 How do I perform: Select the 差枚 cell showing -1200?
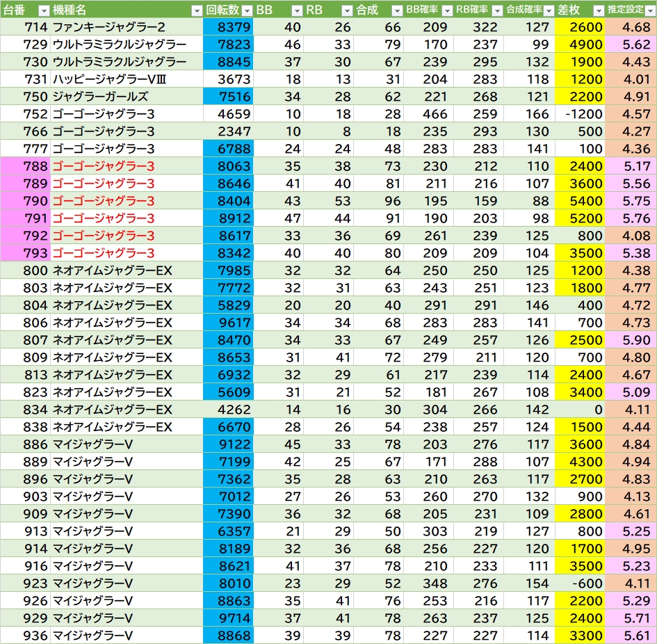[x=581, y=114]
